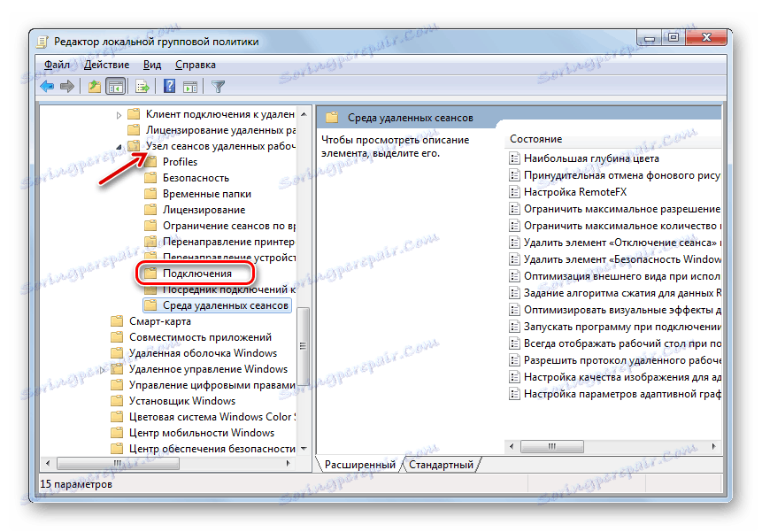Click folder icon beside Центр мобильности Windows
The image size is (762, 532).
pos(117,432)
